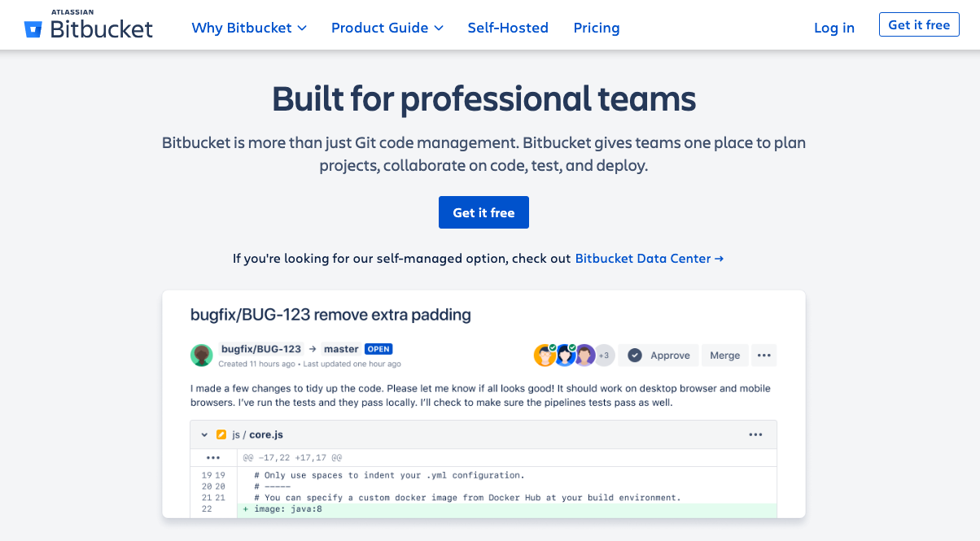The image size is (980, 541).
Task: Expand hidden diff lines above line 19
Action: click(x=214, y=458)
